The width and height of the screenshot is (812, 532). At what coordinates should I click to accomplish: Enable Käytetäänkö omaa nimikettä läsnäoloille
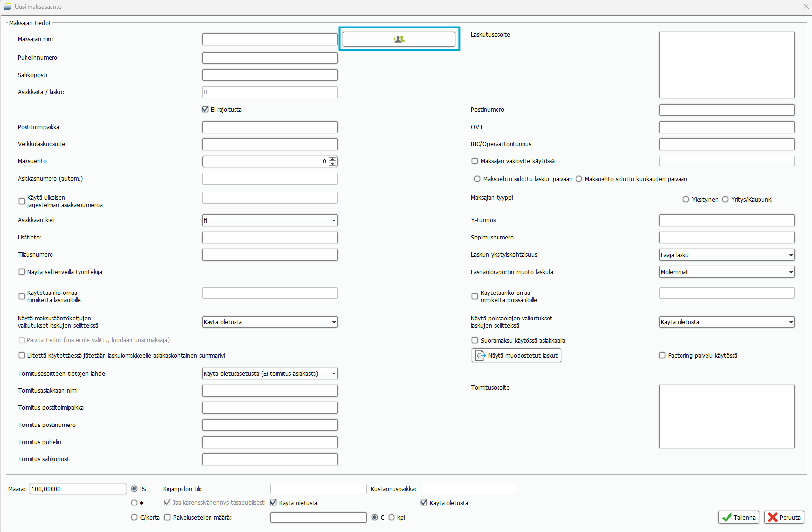pos(22,296)
